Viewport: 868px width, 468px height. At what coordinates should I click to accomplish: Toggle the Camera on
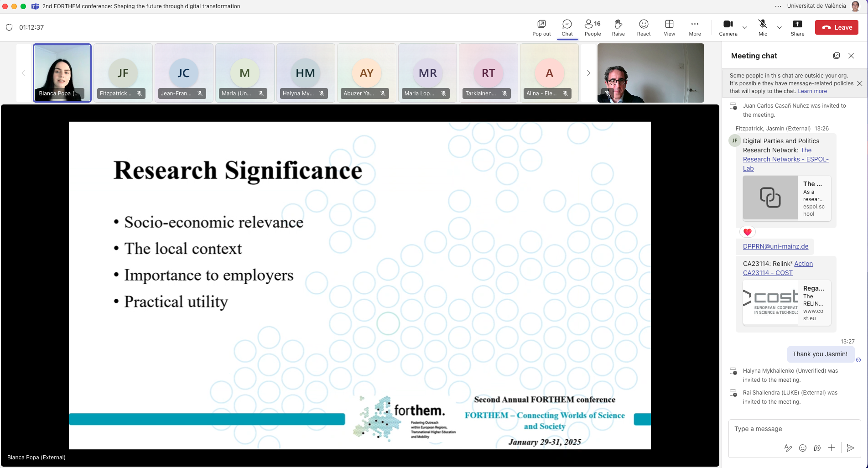728,27
